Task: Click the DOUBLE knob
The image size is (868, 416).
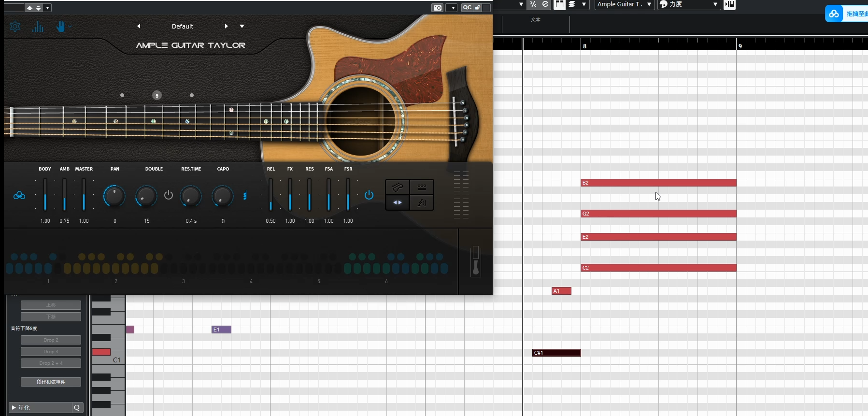Action: point(146,196)
